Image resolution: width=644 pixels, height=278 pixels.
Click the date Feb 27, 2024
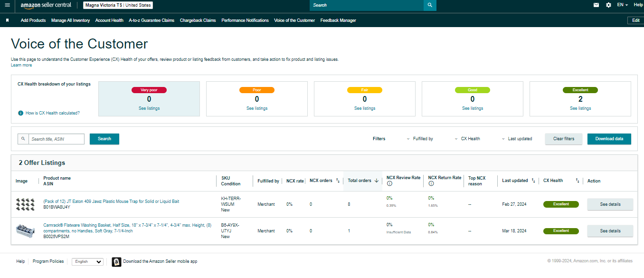coord(514,204)
